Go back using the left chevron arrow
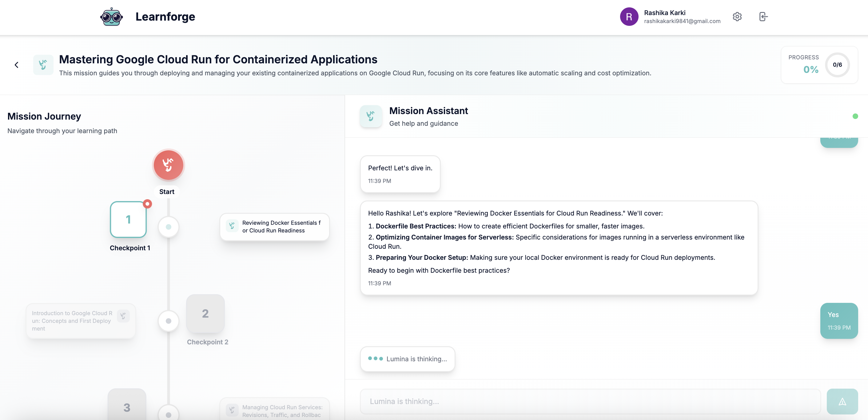The image size is (868, 420). (17, 65)
